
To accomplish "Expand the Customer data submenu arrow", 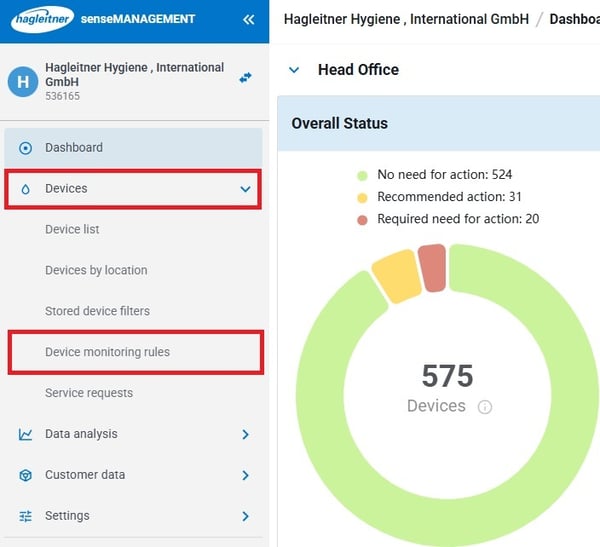I will [245, 475].
